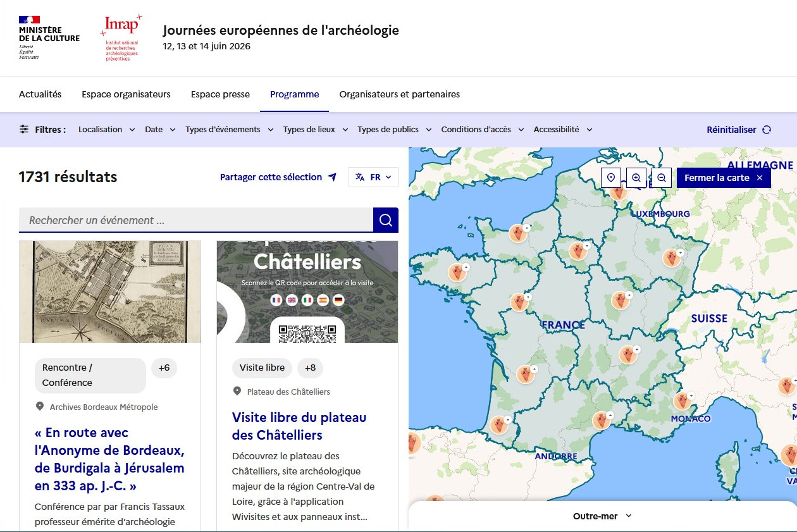797x532 pixels.
Task: Click the location pin beside Archives Bordeaux Métropole
Action: point(40,406)
